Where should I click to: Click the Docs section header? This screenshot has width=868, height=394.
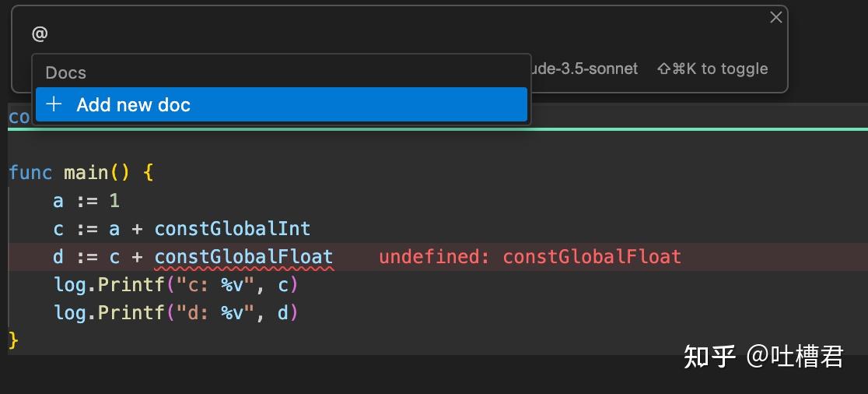click(66, 72)
